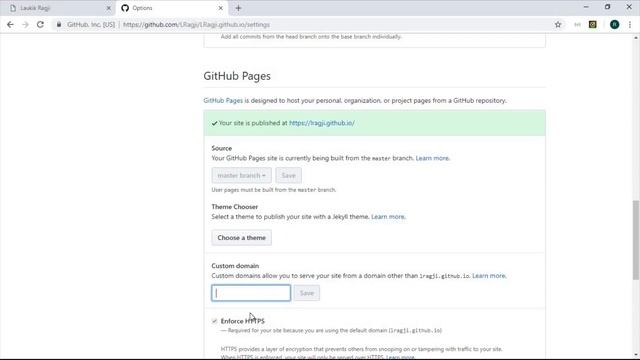Viewport: 640px width, 360px height.
Task: Click the address bar URL
Action: [x=196, y=24]
